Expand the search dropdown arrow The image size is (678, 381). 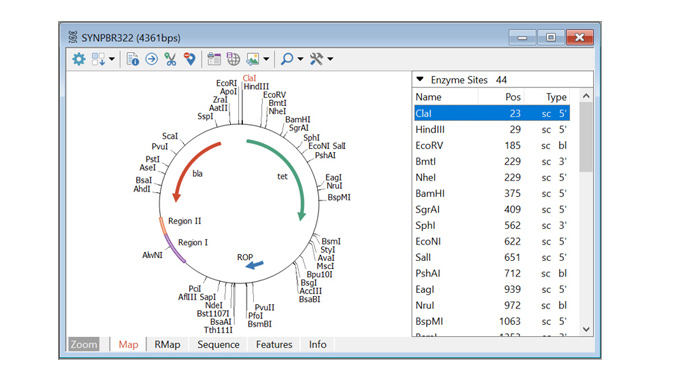300,59
